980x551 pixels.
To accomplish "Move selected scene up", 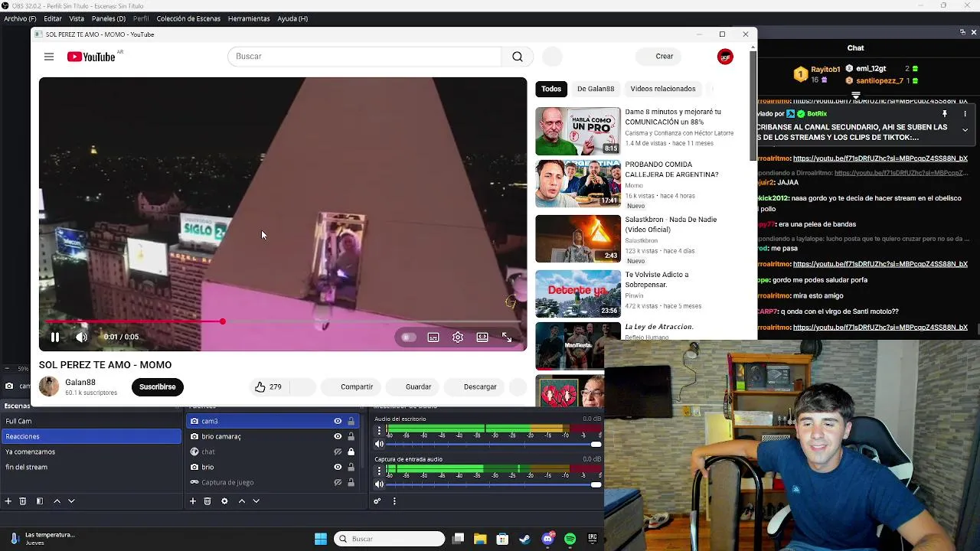I will [57, 501].
